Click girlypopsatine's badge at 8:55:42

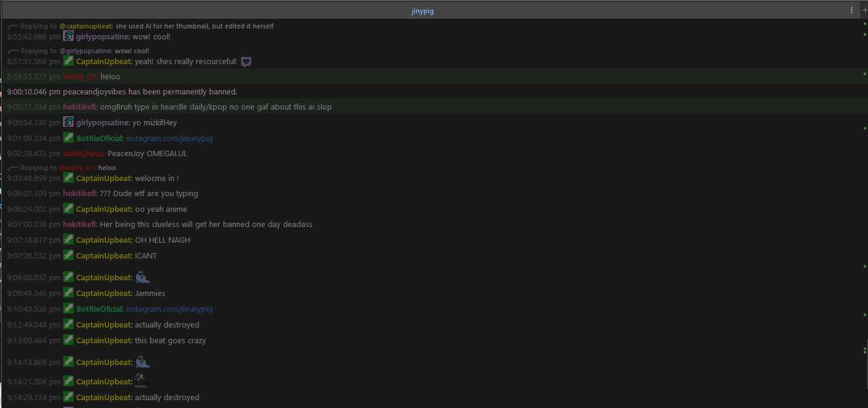point(68,36)
